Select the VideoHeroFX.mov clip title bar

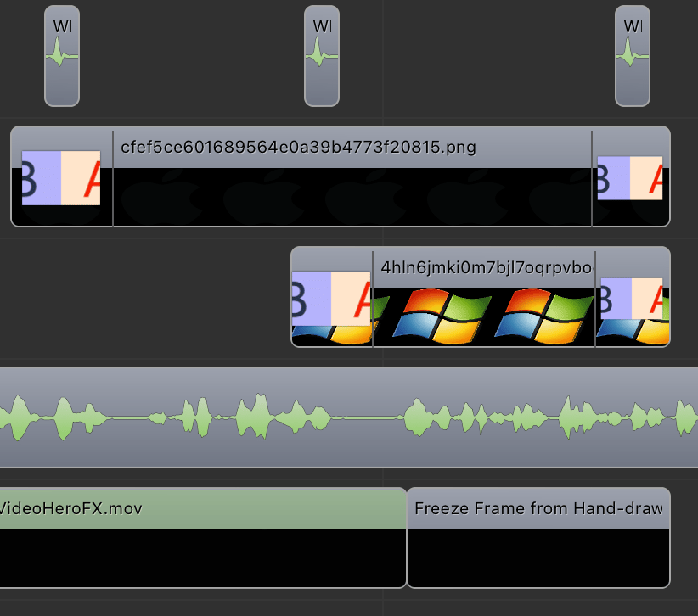(x=203, y=508)
